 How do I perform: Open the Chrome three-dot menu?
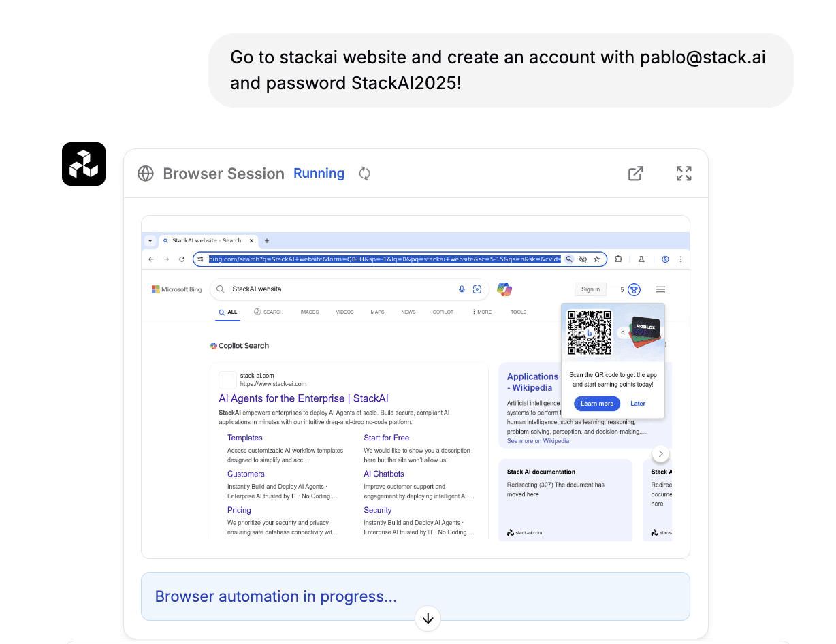[x=681, y=259]
